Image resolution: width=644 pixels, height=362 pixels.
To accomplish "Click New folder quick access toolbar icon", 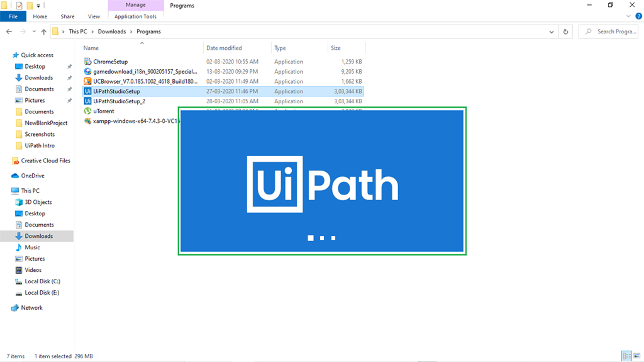I will 30,6.
